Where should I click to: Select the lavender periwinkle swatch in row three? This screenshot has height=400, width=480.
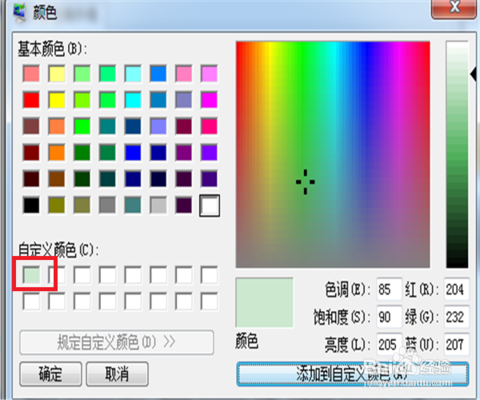tap(158, 126)
